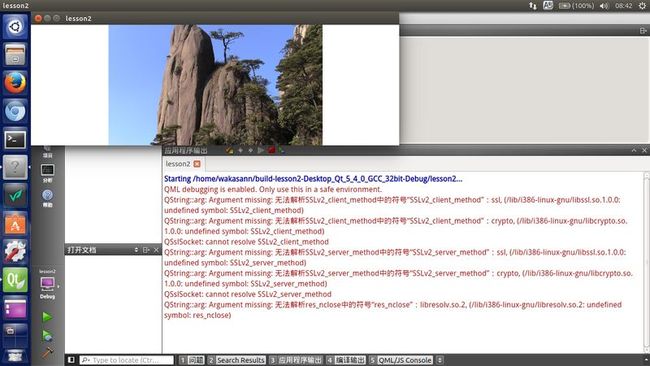The width and height of the screenshot is (650, 366).
Task: Close the lesson2 output tab
Action: click(197, 164)
